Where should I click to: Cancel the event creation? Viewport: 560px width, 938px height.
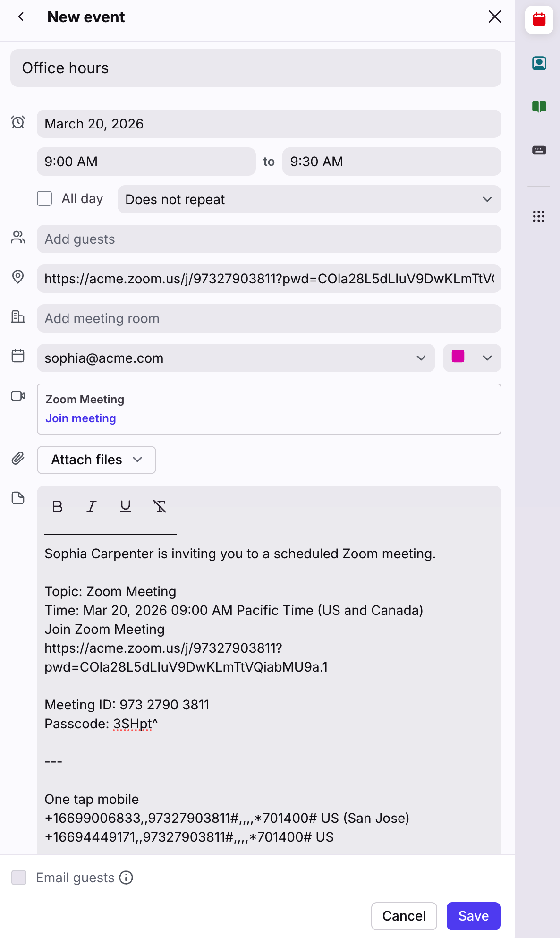point(404,916)
